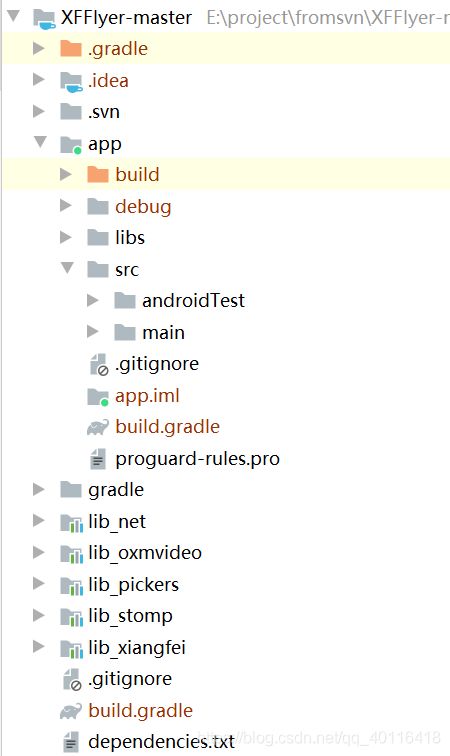
Task: Click the Gradle elephant icon beside app build.gradle
Action: [x=98, y=427]
